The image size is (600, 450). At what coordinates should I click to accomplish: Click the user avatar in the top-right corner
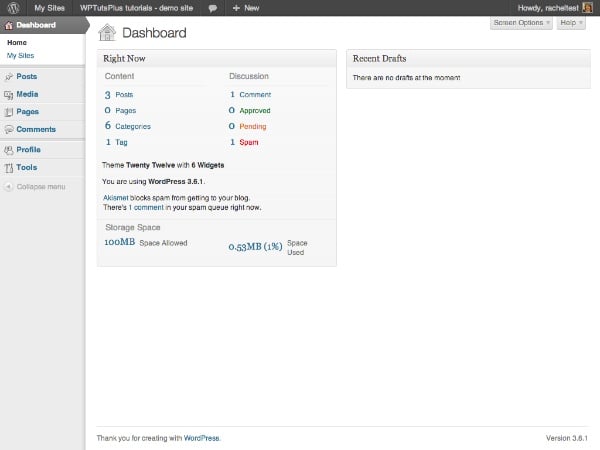click(589, 7)
